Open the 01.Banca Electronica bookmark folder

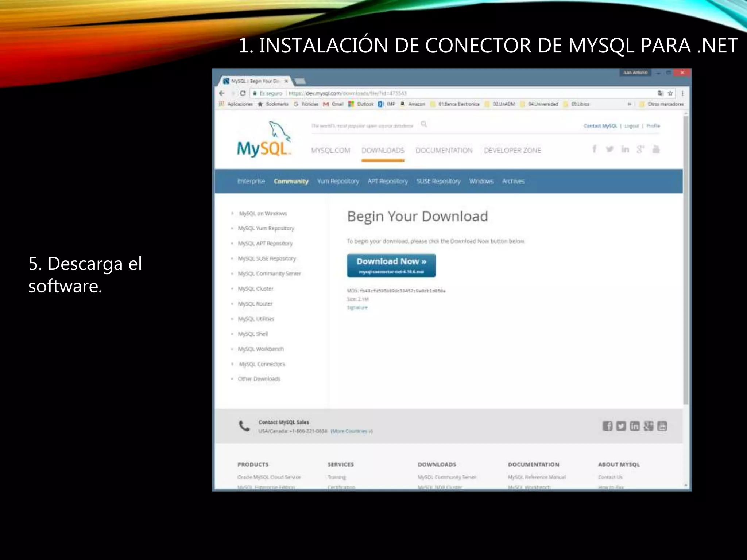click(455, 104)
